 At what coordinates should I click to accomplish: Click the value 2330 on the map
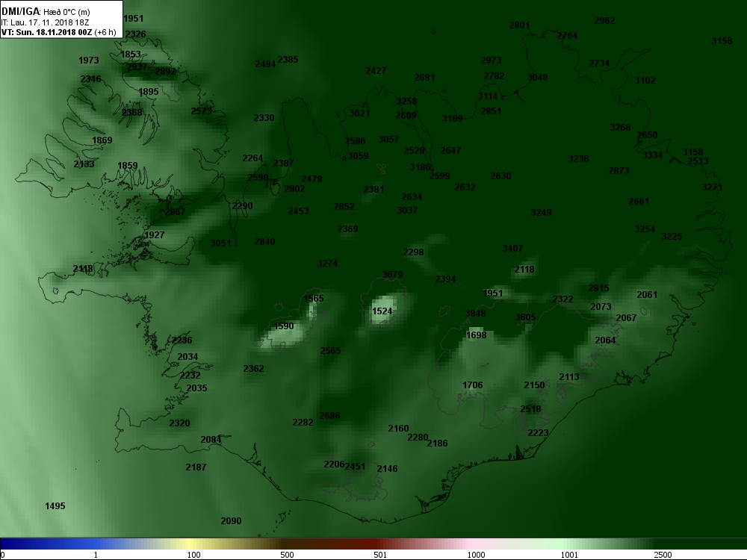(x=264, y=118)
